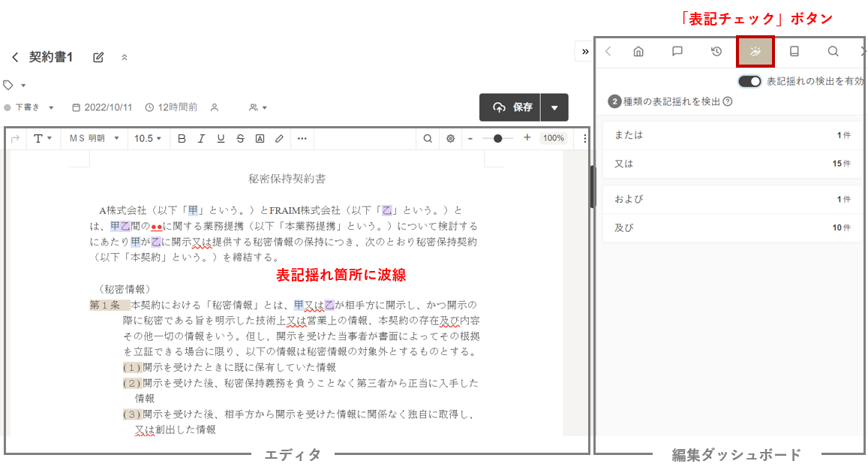Click the 保存 save button
Viewport: 868px width, 473px height.
tap(512, 107)
